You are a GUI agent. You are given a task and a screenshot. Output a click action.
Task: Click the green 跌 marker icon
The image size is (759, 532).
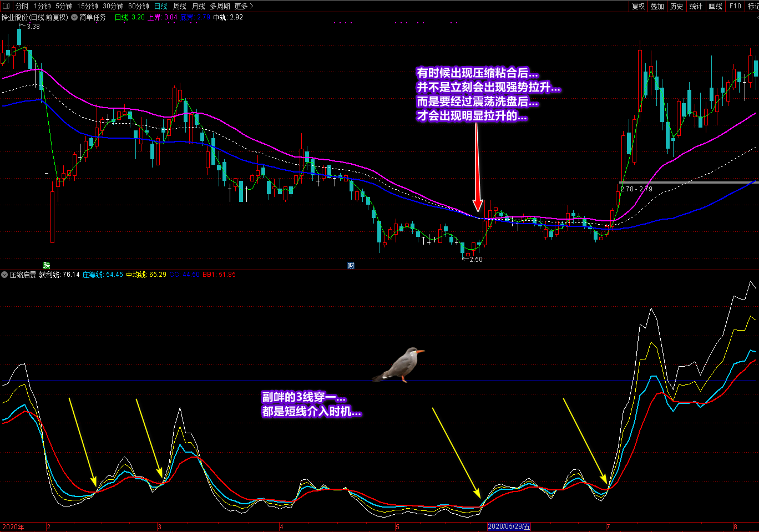click(47, 265)
